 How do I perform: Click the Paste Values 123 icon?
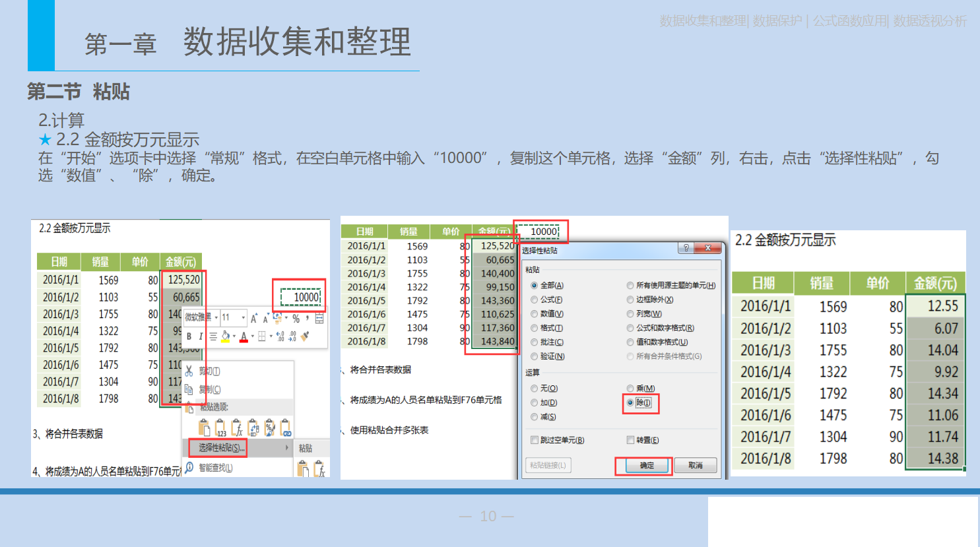click(220, 428)
